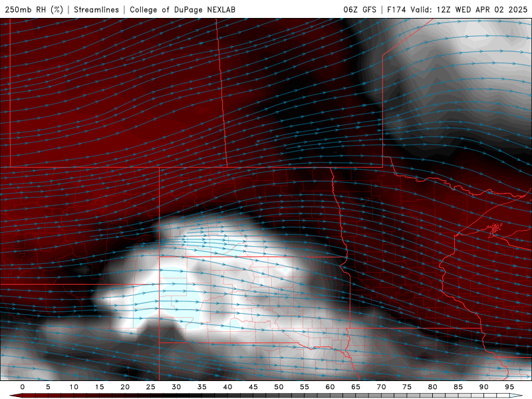Click the '250mb RH (%)' title text
This screenshot has height=399, width=532.
pos(34,9)
